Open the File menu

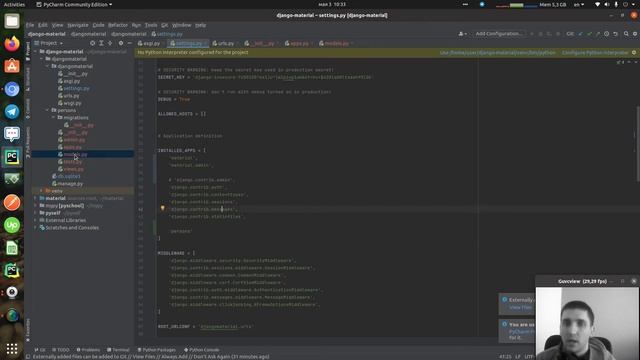(x=30, y=25)
